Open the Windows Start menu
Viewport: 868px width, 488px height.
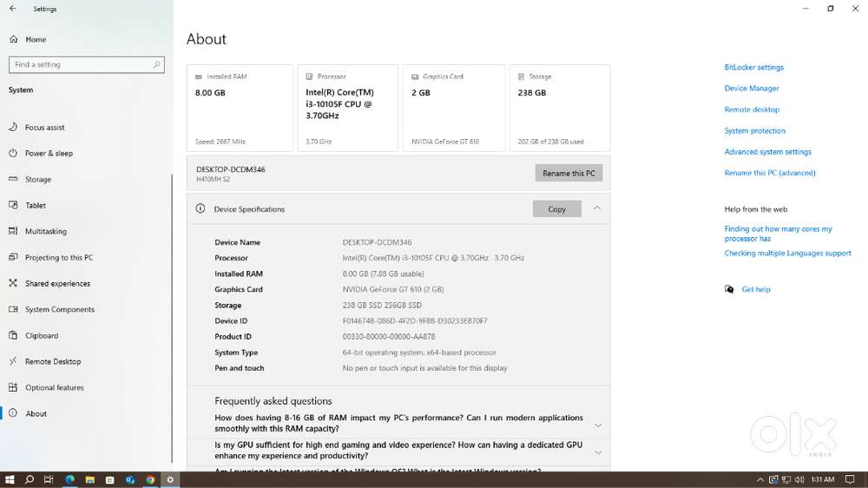click(x=10, y=479)
